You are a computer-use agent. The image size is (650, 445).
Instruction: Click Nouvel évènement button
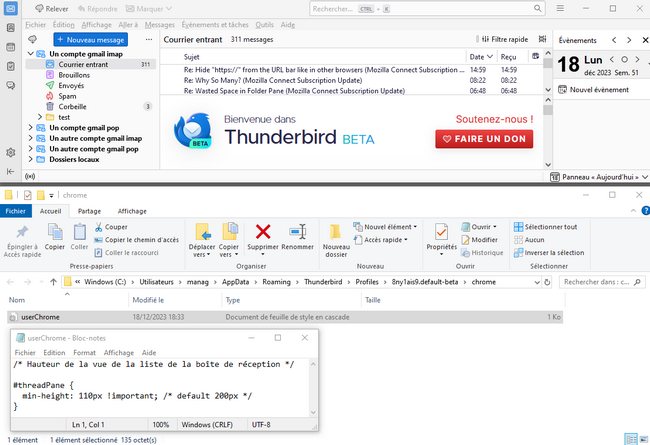594,90
